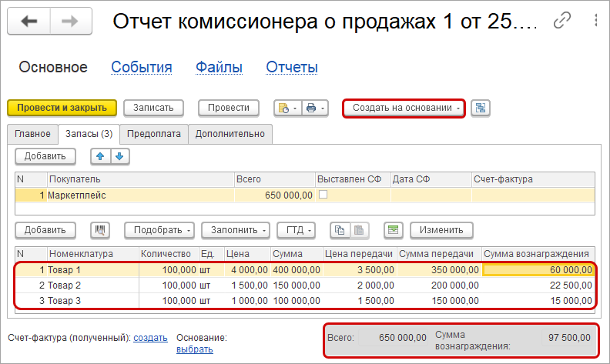610x364 pixels.
Task: Select Товар 2 nomenclature cell
Action: pos(92,286)
